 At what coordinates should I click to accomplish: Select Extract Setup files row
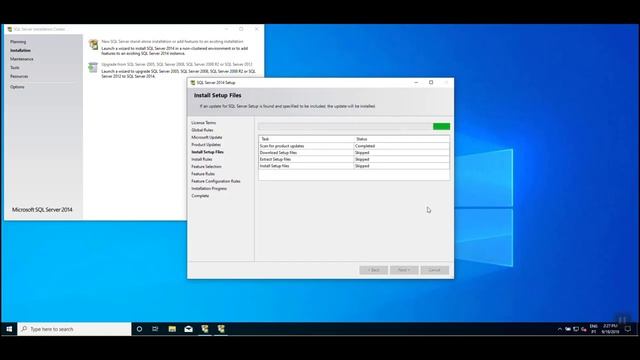[354, 159]
